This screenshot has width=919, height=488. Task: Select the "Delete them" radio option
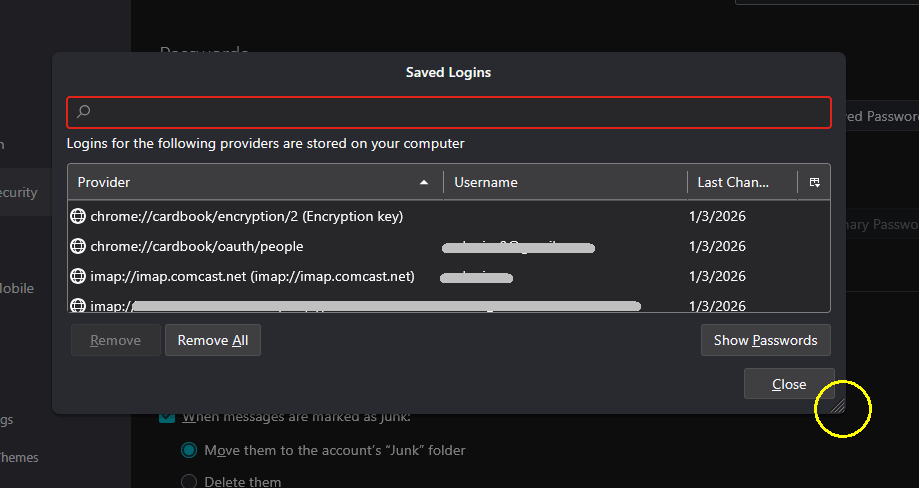(x=189, y=481)
